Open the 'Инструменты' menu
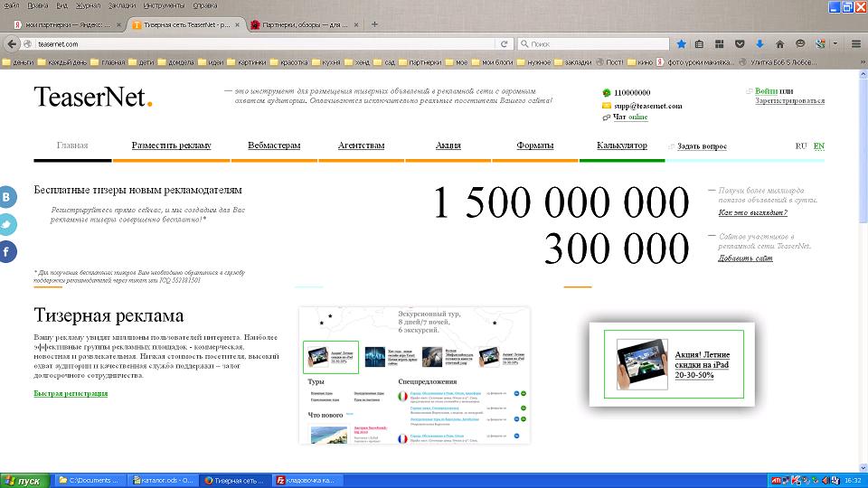 (x=164, y=5)
